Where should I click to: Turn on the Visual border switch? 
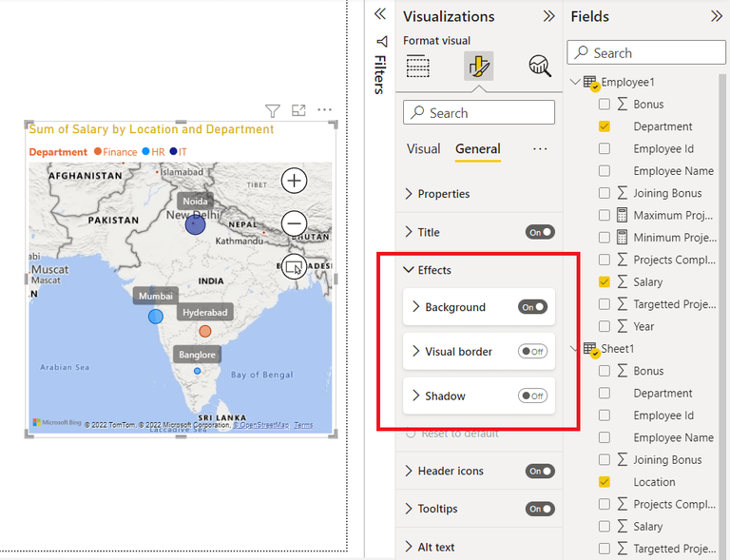tap(532, 352)
